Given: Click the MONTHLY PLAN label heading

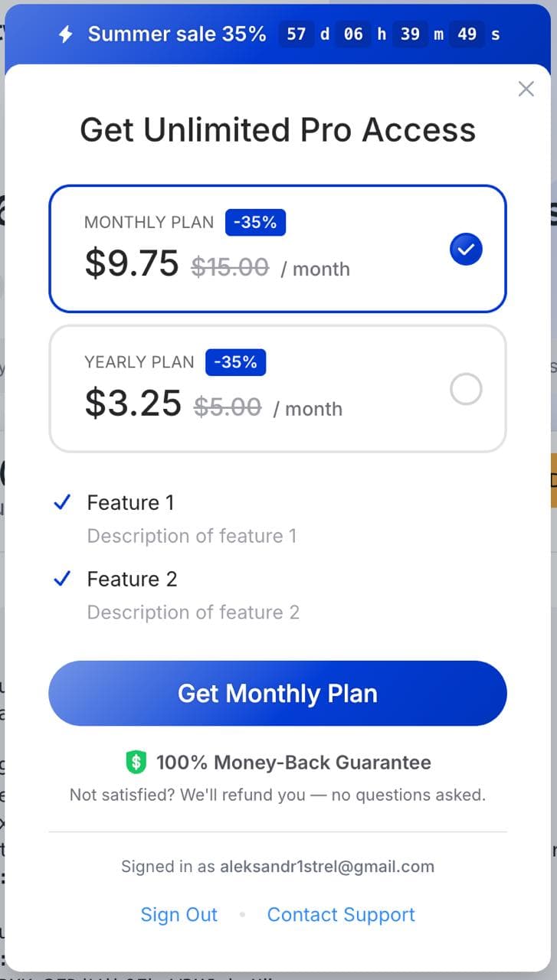Looking at the screenshot, I should coord(148,222).
